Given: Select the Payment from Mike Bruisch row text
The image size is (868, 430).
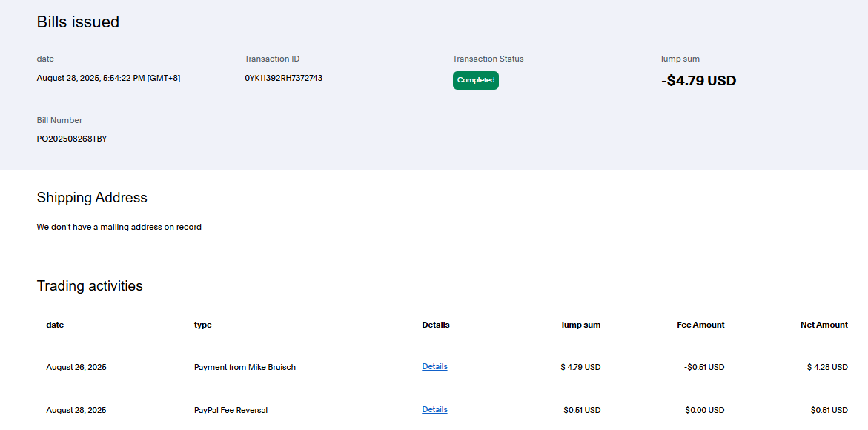Looking at the screenshot, I should tap(245, 367).
